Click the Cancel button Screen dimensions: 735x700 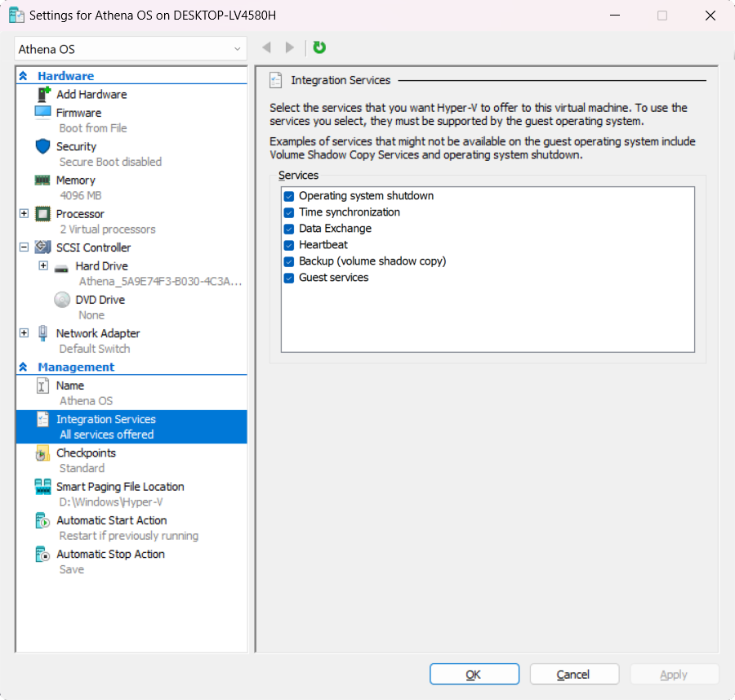coord(574,674)
